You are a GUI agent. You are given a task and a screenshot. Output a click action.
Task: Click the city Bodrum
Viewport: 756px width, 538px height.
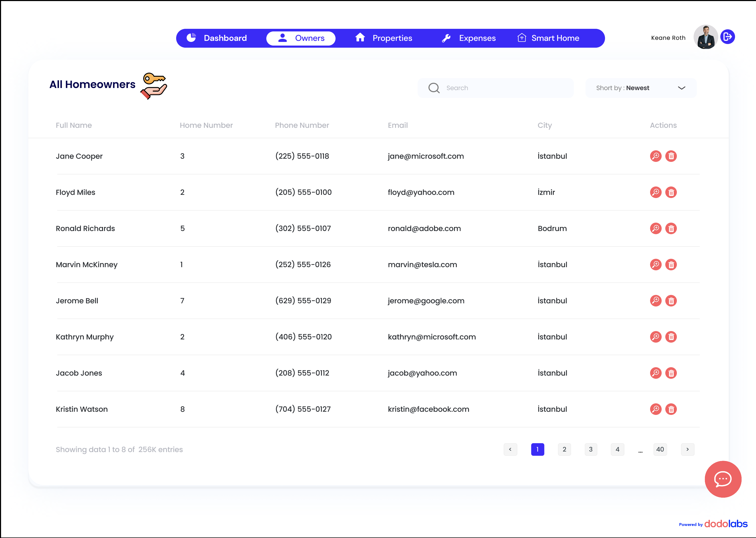(552, 228)
